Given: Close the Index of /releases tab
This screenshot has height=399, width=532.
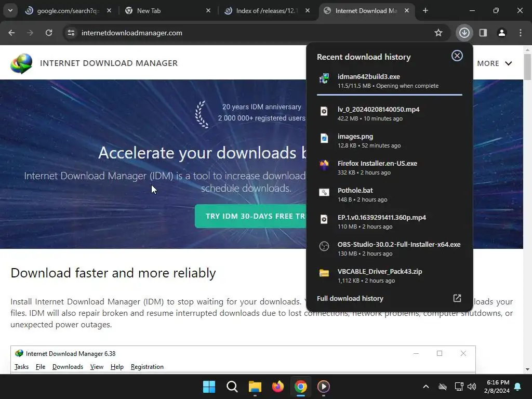Looking at the screenshot, I should pos(308,10).
